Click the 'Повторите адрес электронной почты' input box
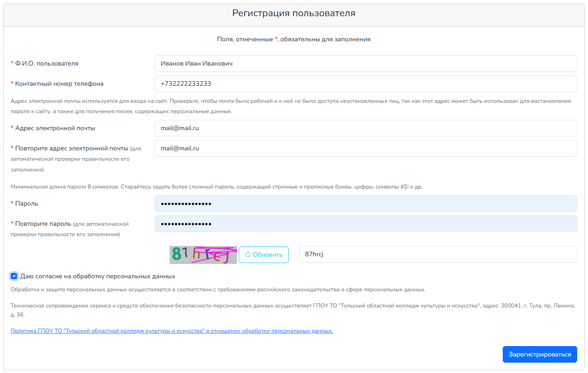588x373 pixels. (365, 148)
